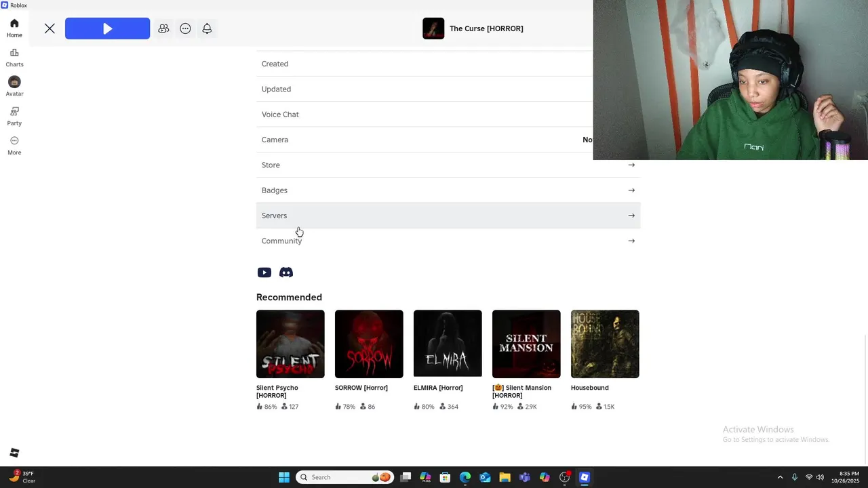This screenshot has width=868, height=488.
Task: Start The Curse with the blue Play button
Action: [x=107, y=28]
